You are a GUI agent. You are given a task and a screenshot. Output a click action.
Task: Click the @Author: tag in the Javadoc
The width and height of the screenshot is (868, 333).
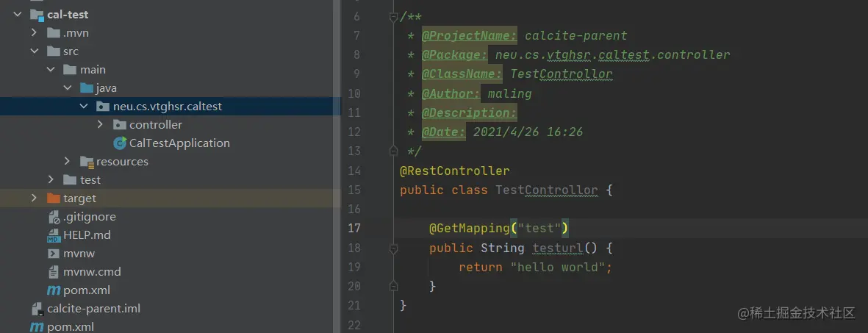451,93
